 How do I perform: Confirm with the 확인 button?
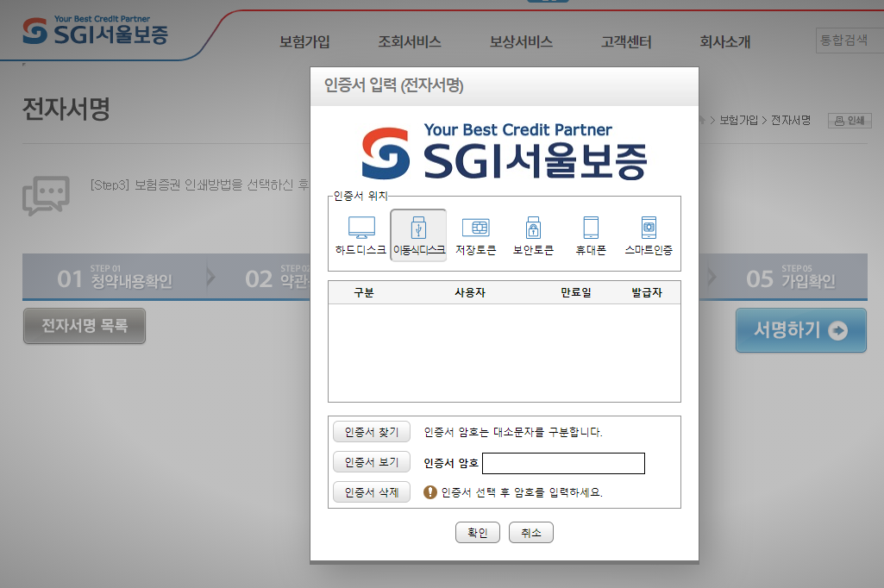point(478,533)
